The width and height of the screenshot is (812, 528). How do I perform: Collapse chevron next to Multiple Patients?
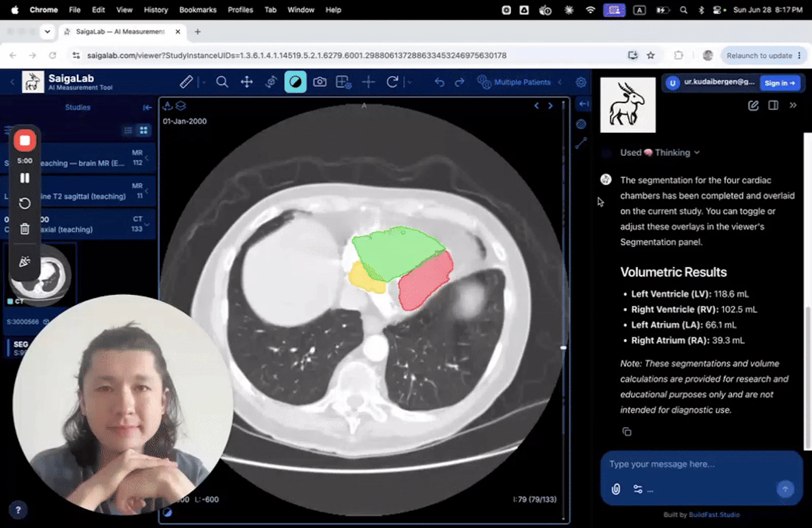pos(560,82)
